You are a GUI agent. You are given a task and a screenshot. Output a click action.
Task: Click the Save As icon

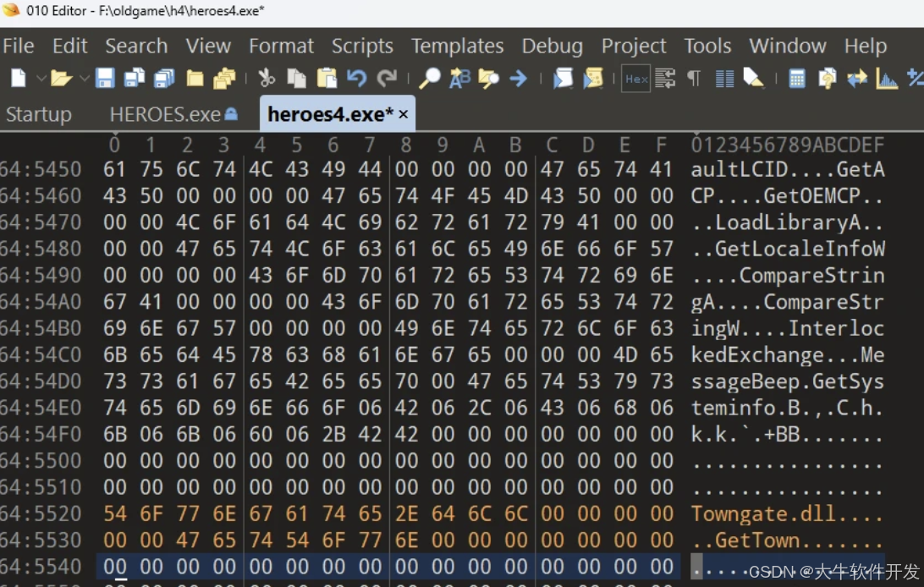click(135, 79)
